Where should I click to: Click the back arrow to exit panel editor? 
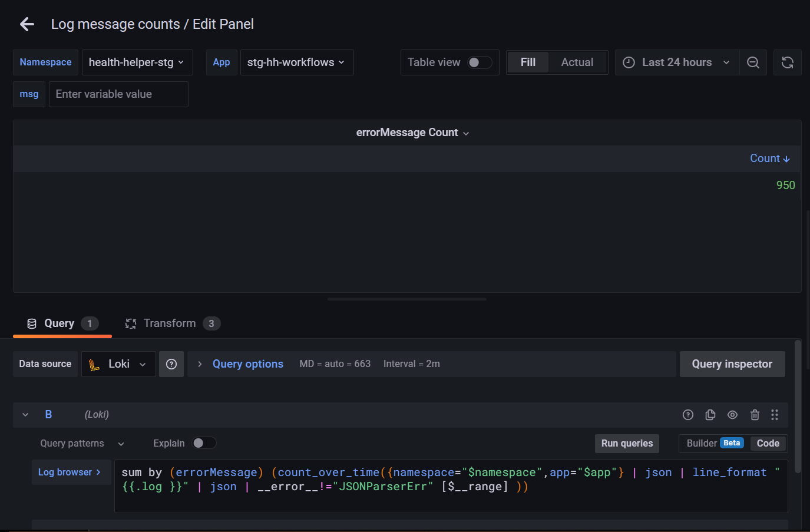27,24
